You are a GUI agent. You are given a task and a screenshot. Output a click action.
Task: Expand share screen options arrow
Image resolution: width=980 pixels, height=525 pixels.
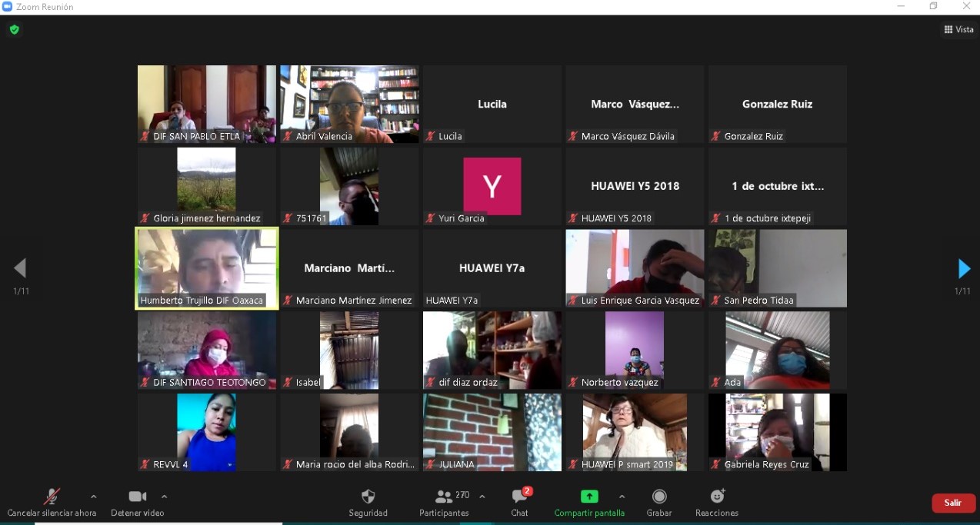[622, 497]
